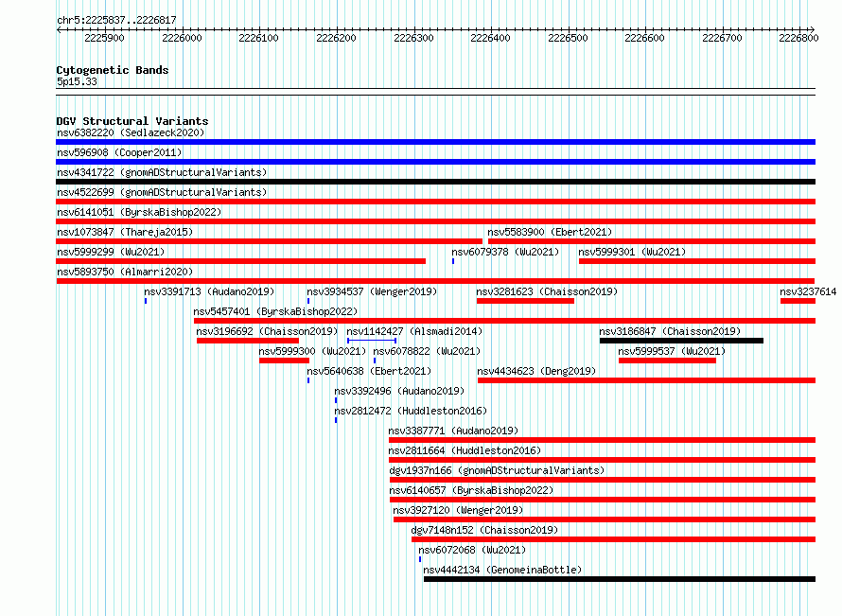
Task: Open the Cytogenetic Bands track heading
Action: 113,70
